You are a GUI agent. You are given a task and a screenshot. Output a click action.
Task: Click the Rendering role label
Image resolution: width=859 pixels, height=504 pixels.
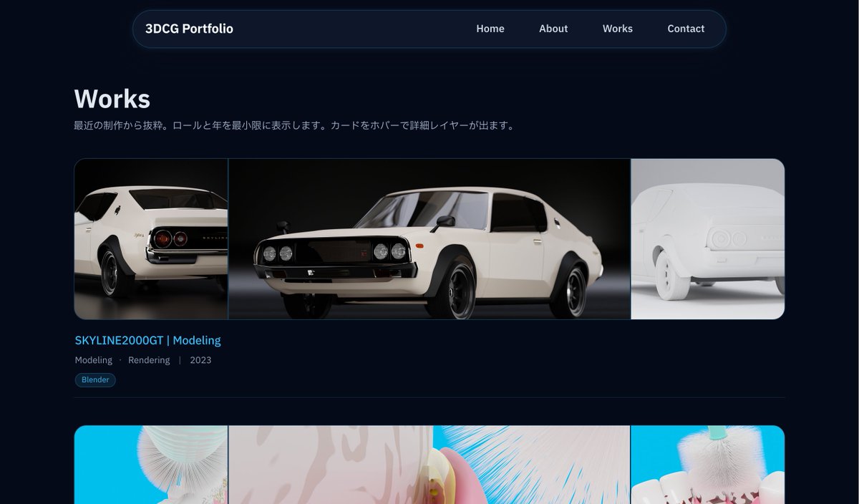[x=149, y=360]
